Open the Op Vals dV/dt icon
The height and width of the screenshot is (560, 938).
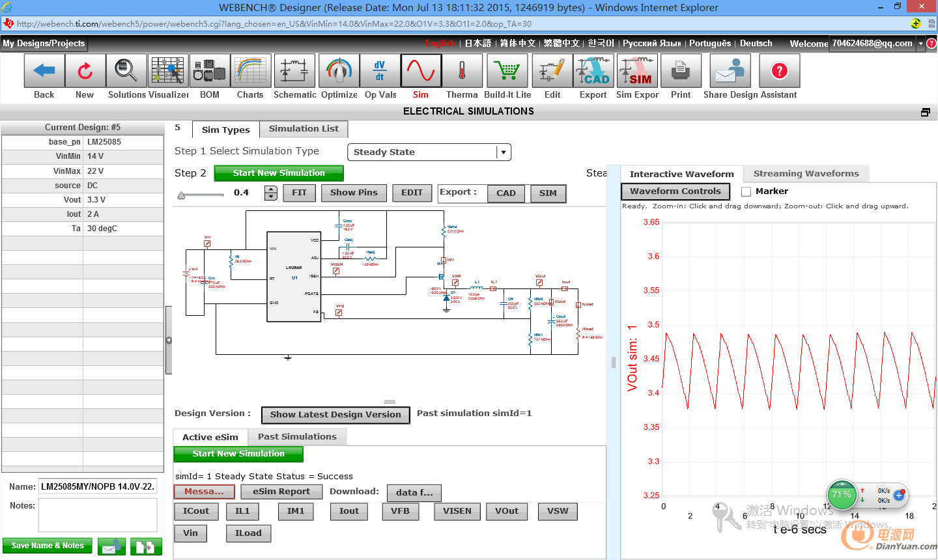coord(380,70)
